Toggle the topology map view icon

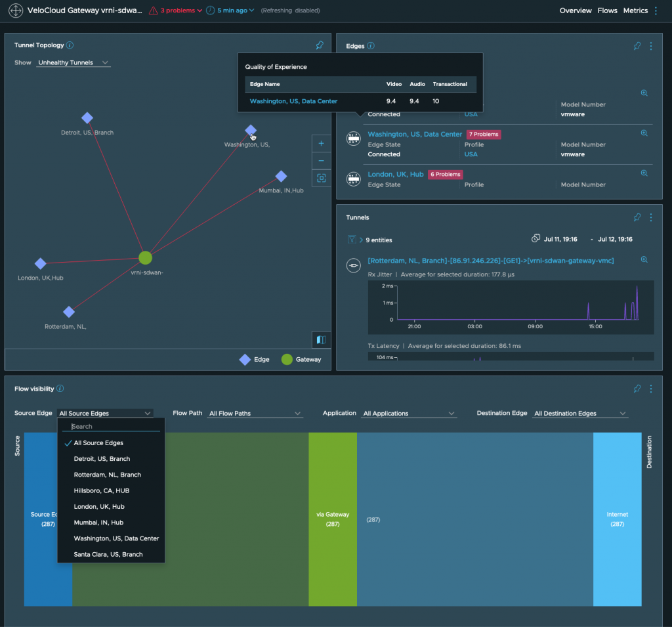[321, 339]
